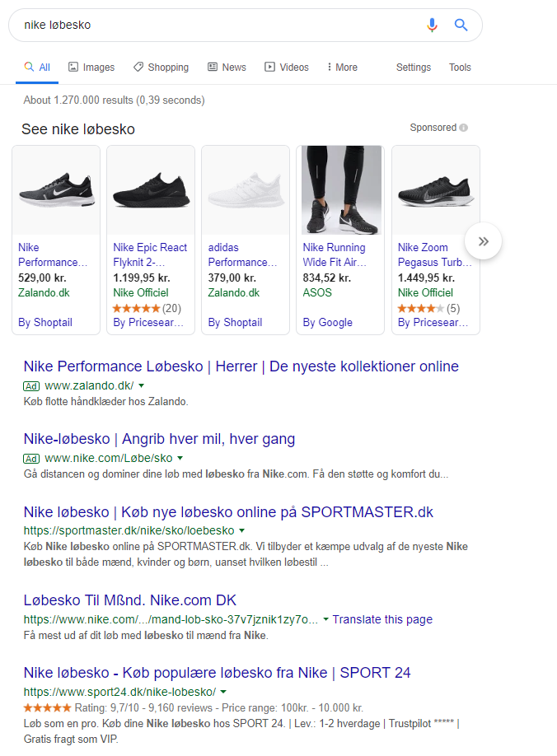The width and height of the screenshot is (557, 756).
Task: Expand dropdown arrow next to nike.com/Løbe/sko ad
Action: point(180,458)
